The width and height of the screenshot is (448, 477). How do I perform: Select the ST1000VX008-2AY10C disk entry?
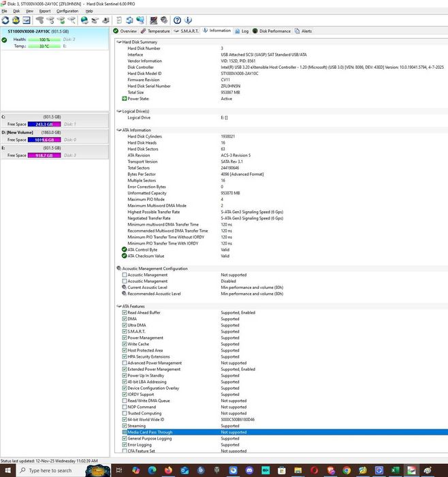54,39
